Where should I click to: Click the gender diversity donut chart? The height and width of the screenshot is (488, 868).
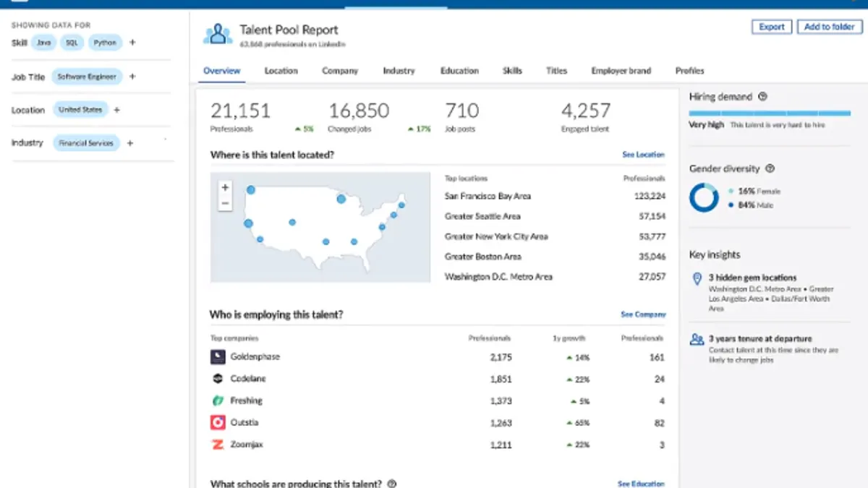click(x=704, y=197)
